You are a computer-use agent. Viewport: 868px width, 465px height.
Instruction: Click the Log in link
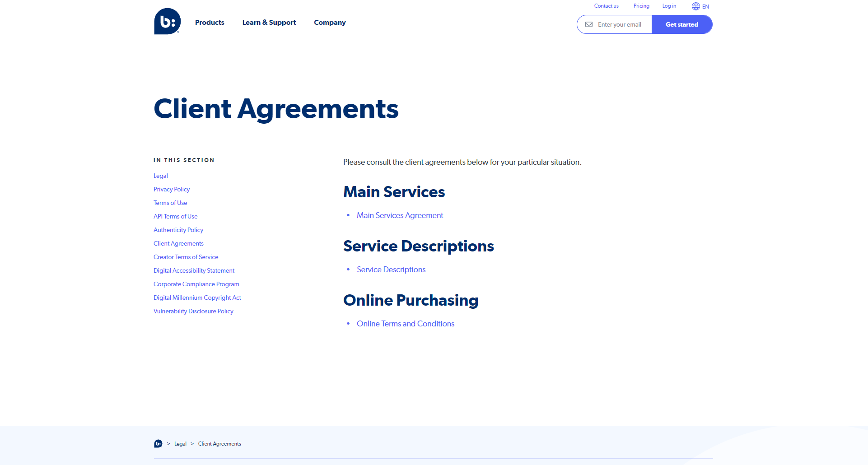click(669, 6)
